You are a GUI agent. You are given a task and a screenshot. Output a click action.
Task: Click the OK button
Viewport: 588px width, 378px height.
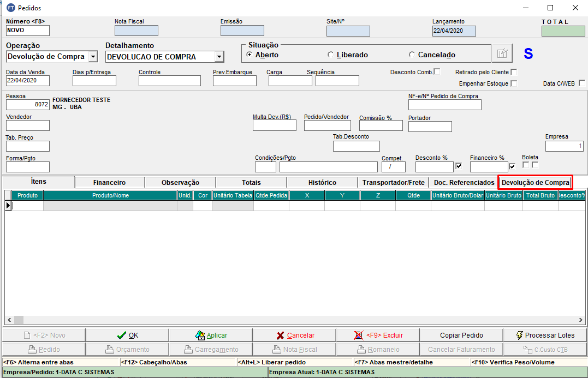click(127, 335)
